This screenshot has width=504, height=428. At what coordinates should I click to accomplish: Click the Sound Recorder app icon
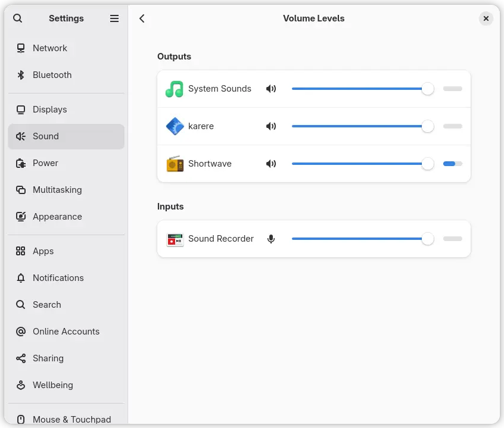tap(175, 239)
